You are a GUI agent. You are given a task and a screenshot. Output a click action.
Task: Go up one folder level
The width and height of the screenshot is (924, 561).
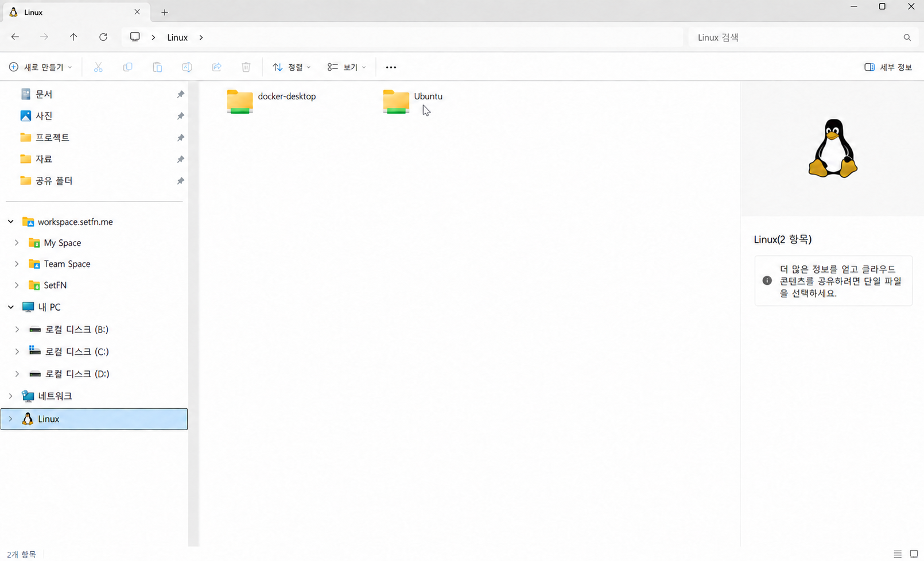[73, 37]
